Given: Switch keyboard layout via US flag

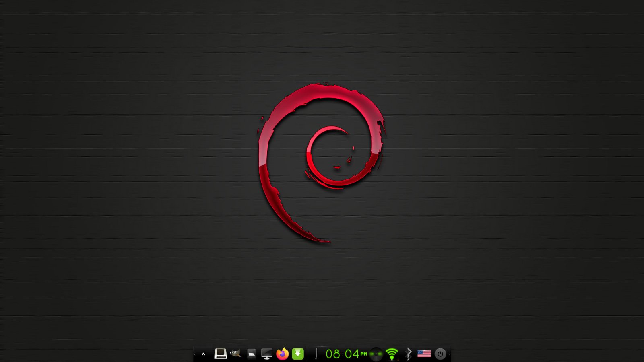Looking at the screenshot, I should 424,354.
